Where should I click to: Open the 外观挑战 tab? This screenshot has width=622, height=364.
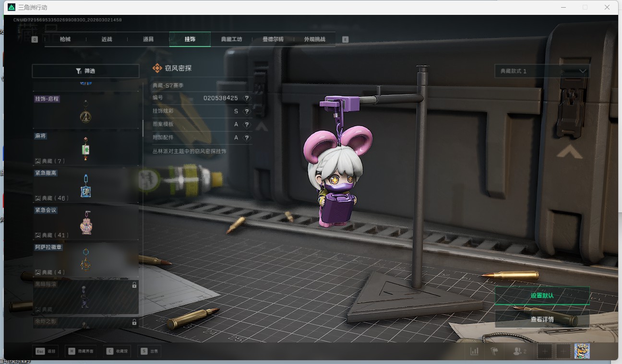[x=314, y=39]
